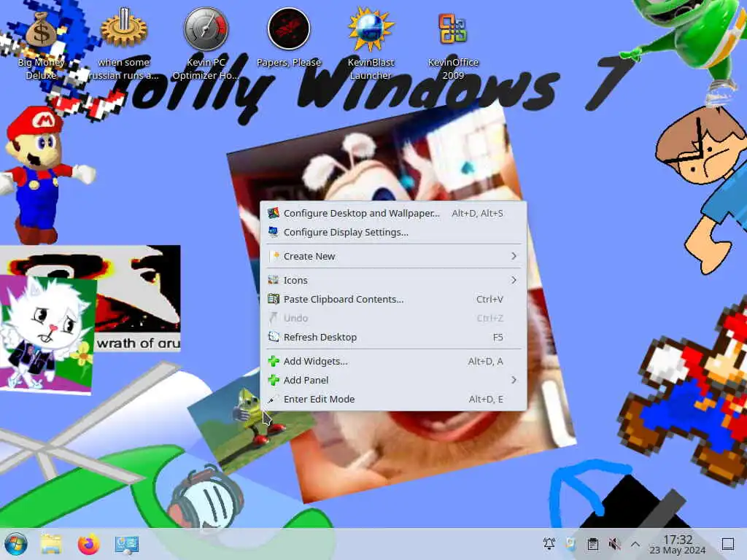The image size is (747, 560).
Task: Click the Configure Desktop wallpaper menu icon
Action: (x=274, y=213)
